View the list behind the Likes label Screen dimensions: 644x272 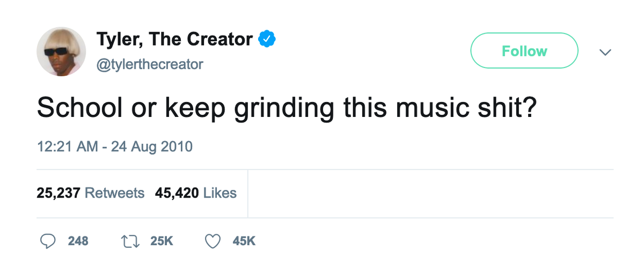220,193
